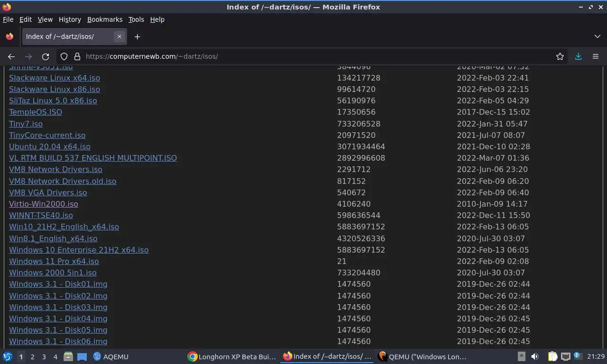Select the Index of /~dartz/isos/ browser tab
This screenshot has width=607, height=364.
pos(74,36)
